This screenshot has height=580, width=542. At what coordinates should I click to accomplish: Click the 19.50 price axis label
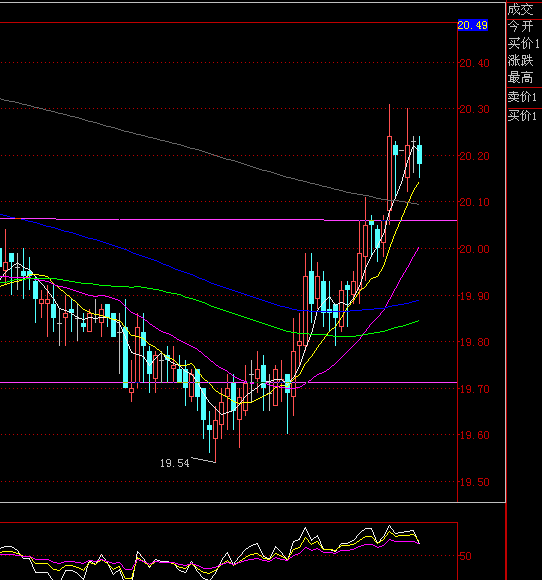(x=474, y=482)
